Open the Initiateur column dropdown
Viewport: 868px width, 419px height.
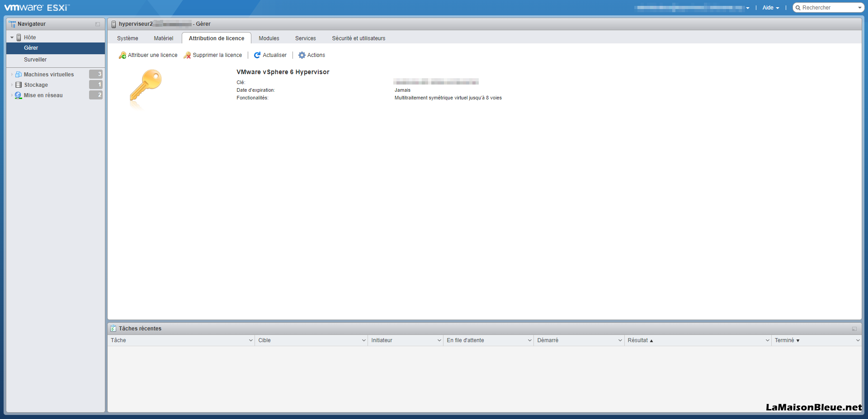[x=439, y=340]
